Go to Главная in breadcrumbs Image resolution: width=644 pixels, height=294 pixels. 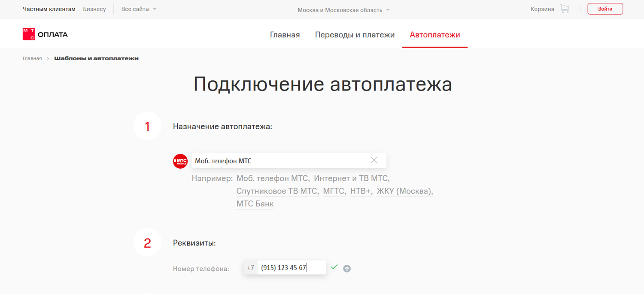32,58
